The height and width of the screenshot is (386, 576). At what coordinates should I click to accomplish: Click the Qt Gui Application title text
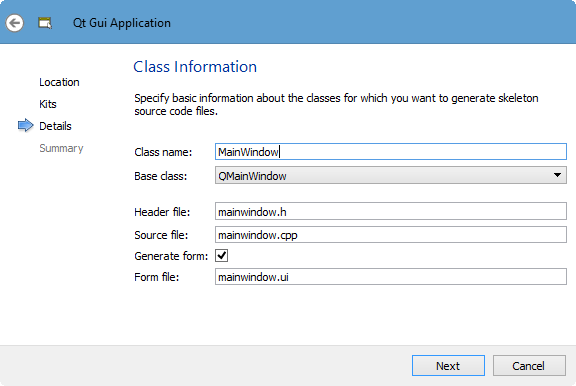pos(122,23)
